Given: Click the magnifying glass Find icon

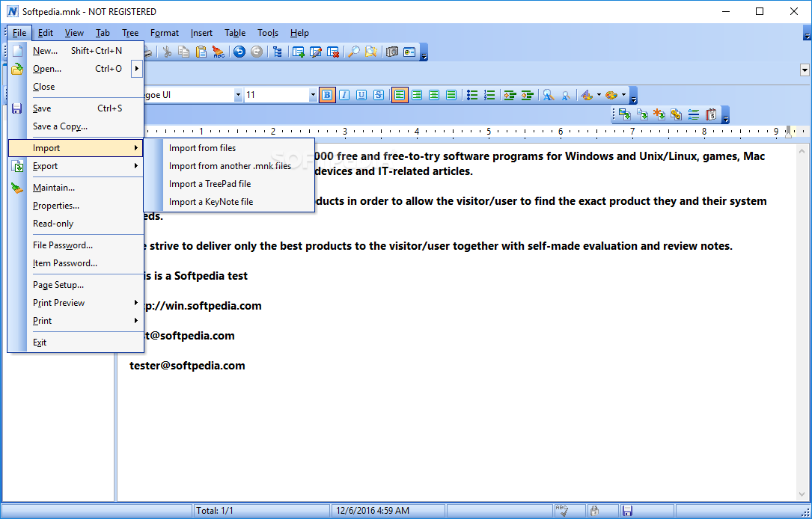Looking at the screenshot, I should click(354, 52).
